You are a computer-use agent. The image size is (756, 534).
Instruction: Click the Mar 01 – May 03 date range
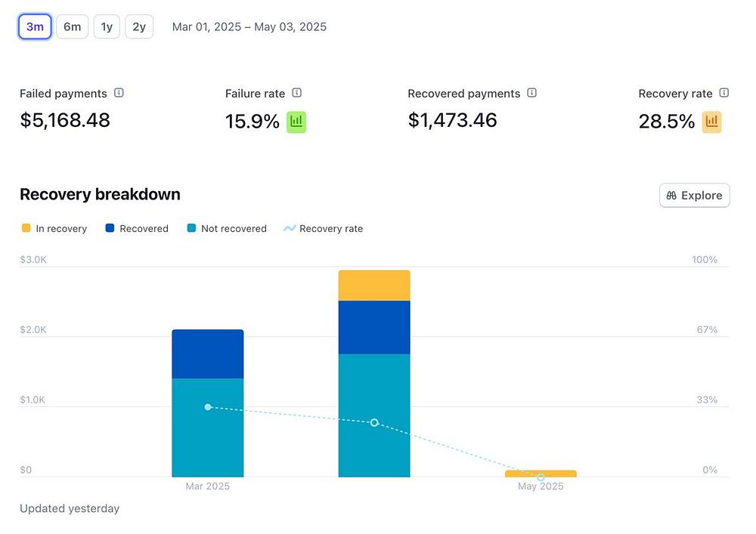click(x=249, y=27)
